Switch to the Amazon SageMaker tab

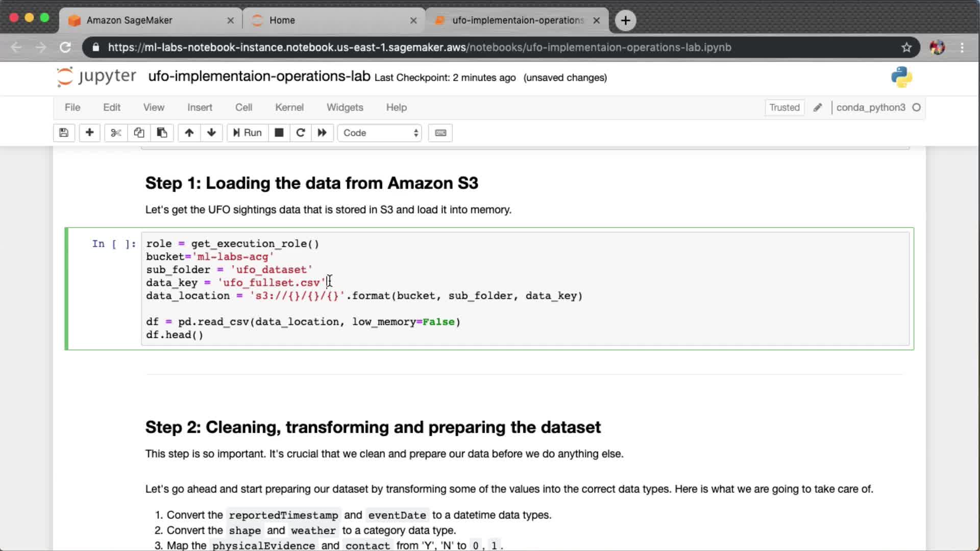pyautogui.click(x=129, y=20)
